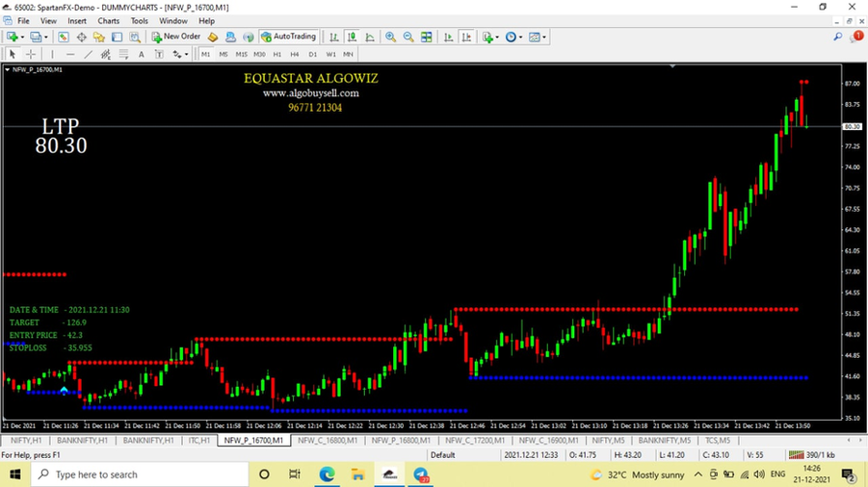Switch to bar chart display
This screenshot has height=487, width=868.
tap(333, 37)
